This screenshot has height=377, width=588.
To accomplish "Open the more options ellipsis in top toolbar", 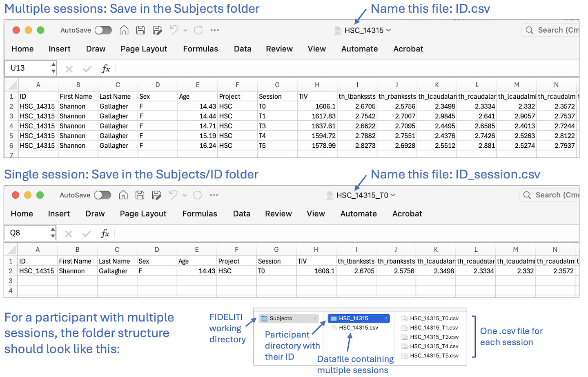I will (215, 30).
